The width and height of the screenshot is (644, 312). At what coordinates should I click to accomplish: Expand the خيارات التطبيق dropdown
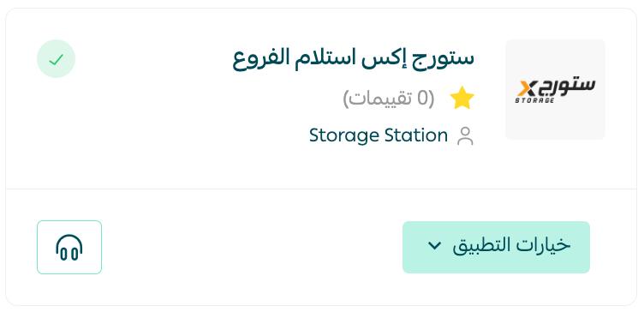pos(496,247)
